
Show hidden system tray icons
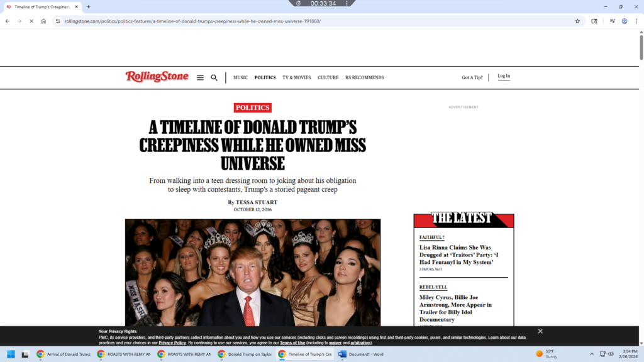point(592,354)
